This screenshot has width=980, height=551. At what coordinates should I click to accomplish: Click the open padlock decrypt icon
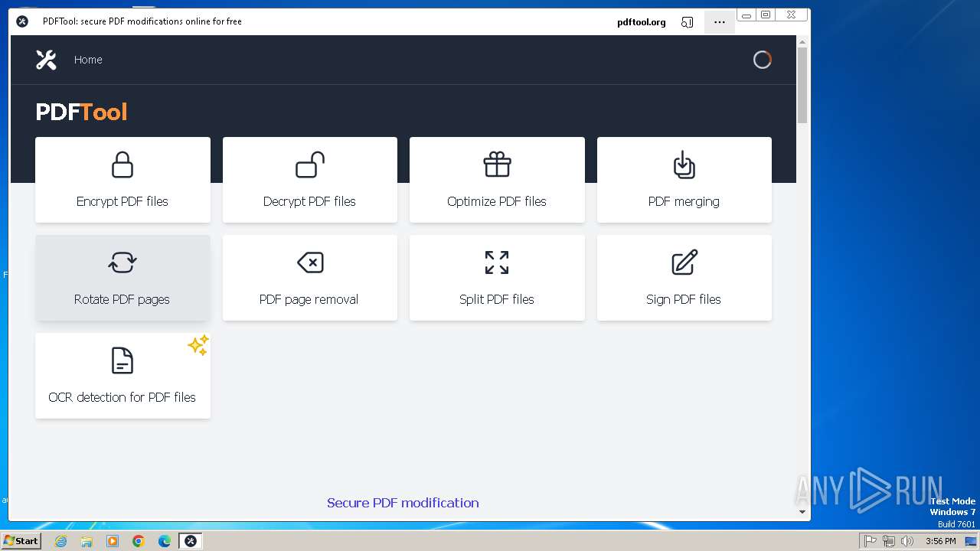tap(309, 165)
